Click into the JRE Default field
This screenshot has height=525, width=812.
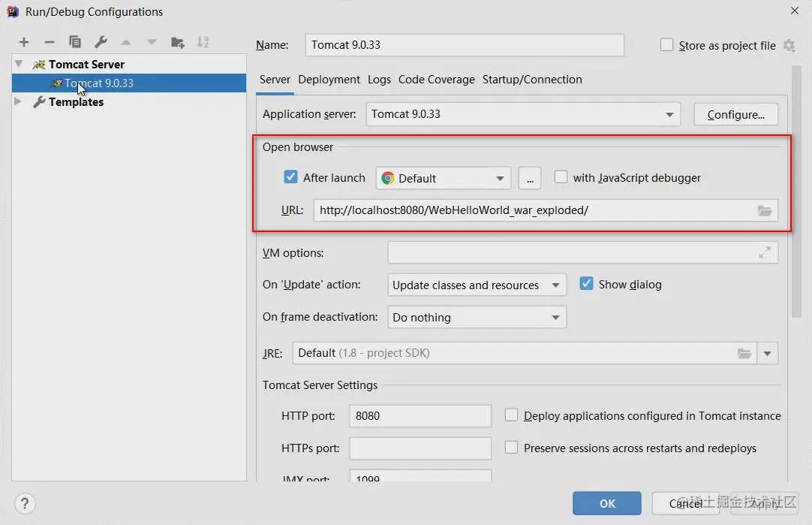coord(525,354)
